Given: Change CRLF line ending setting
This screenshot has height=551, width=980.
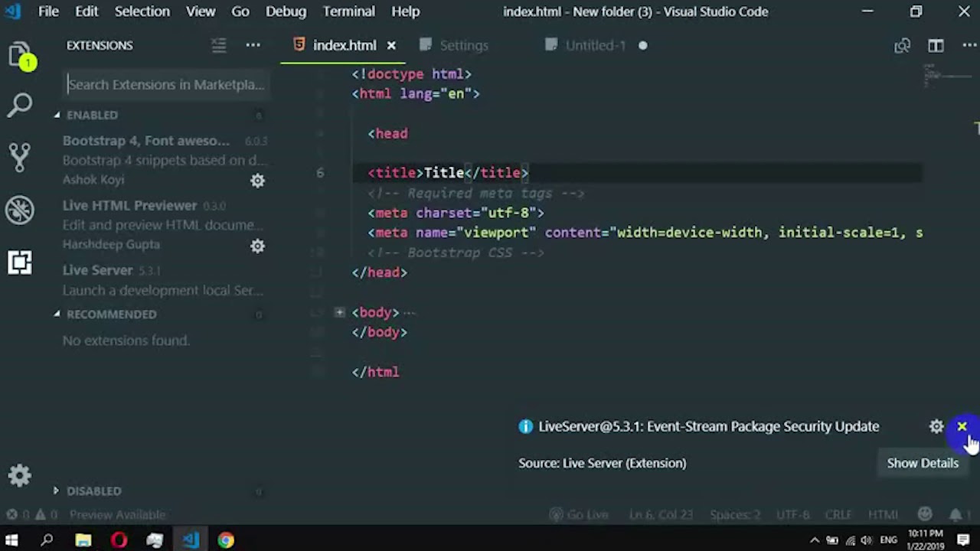Looking at the screenshot, I should click(838, 514).
